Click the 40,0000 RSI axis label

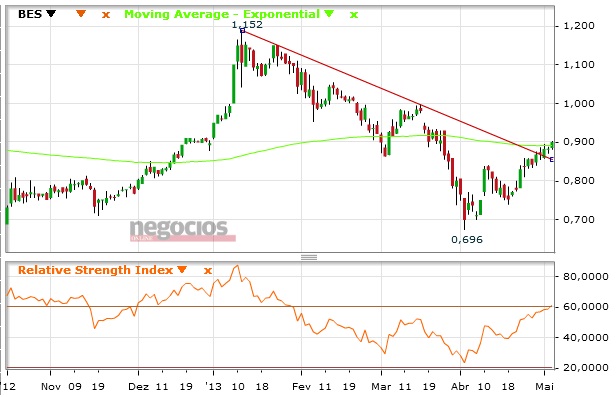[585, 337]
